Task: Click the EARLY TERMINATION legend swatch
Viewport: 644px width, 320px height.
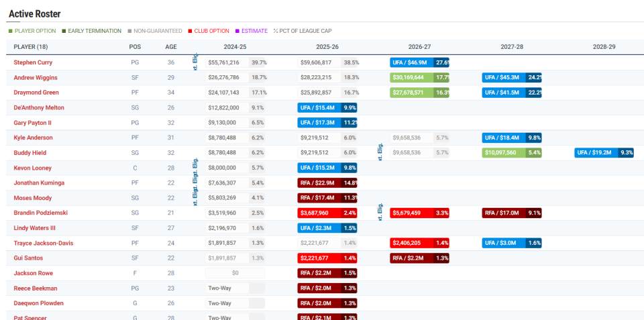Action: point(64,31)
